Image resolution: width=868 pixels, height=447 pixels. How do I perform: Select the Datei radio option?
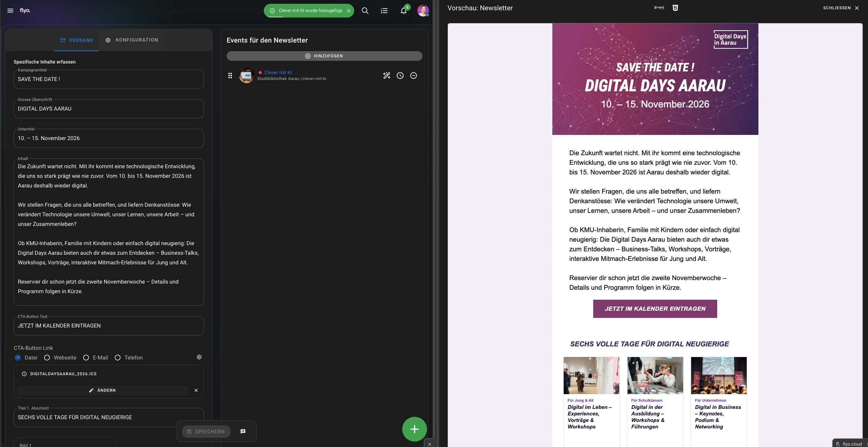(x=18, y=358)
